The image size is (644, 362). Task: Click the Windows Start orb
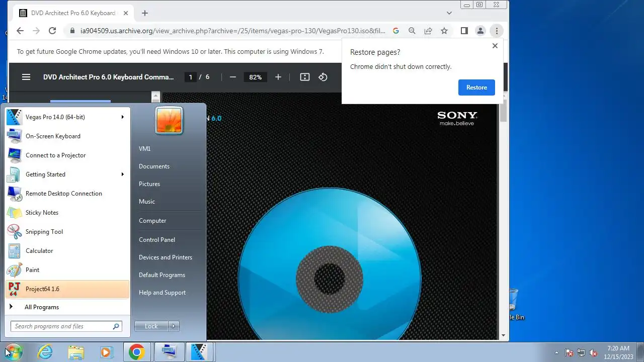tap(13, 352)
